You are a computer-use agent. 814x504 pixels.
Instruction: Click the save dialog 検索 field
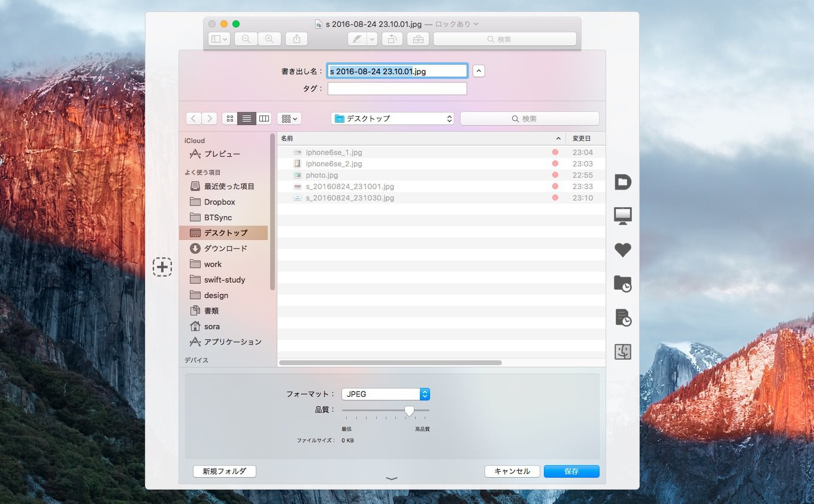(529, 119)
